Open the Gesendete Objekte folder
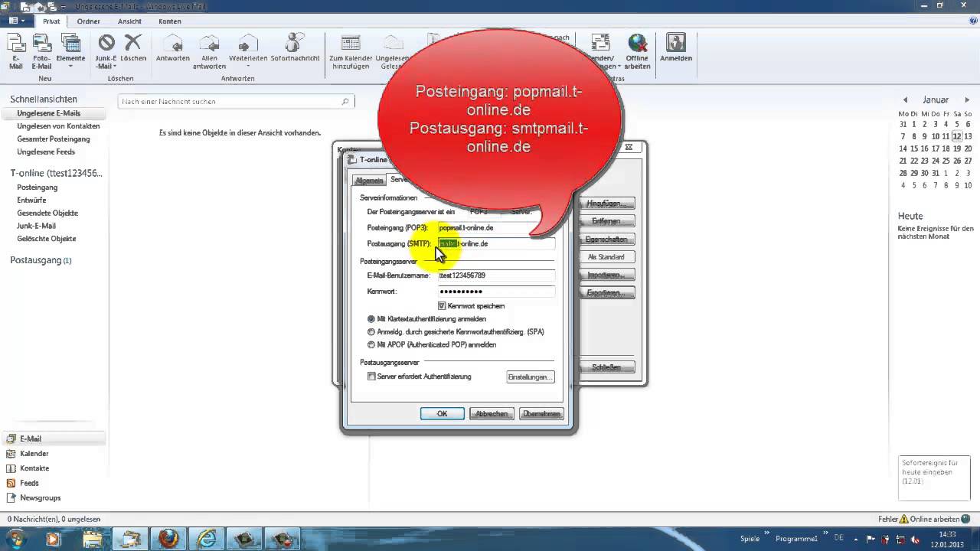 (x=47, y=214)
